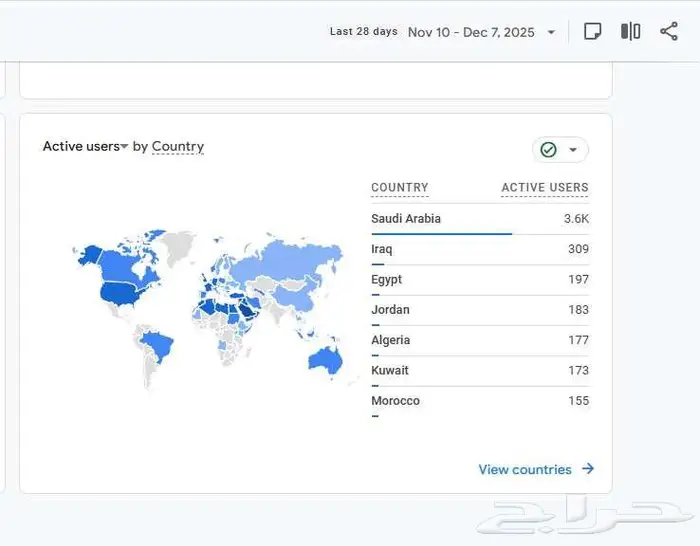This screenshot has width=700, height=546.
Task: Click the Kuwait country entry
Action: (x=389, y=371)
